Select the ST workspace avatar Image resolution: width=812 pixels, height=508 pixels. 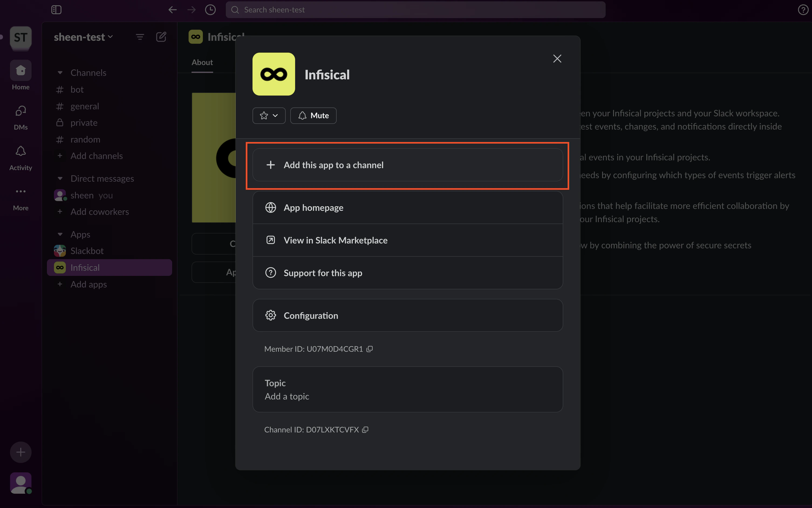click(x=21, y=37)
